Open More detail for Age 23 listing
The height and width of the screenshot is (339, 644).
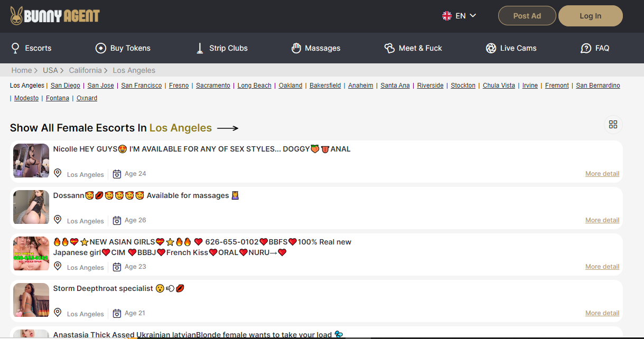tap(602, 267)
